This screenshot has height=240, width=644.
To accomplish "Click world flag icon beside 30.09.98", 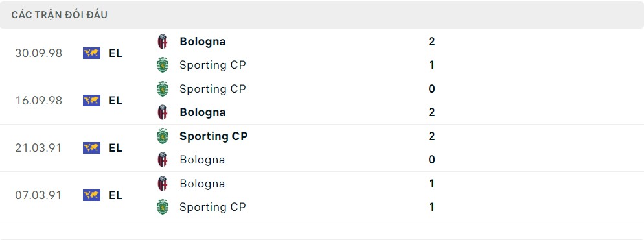I will pos(91,53).
